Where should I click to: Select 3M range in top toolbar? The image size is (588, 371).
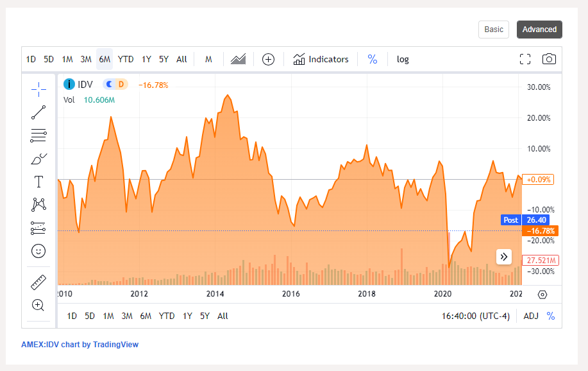pos(86,59)
